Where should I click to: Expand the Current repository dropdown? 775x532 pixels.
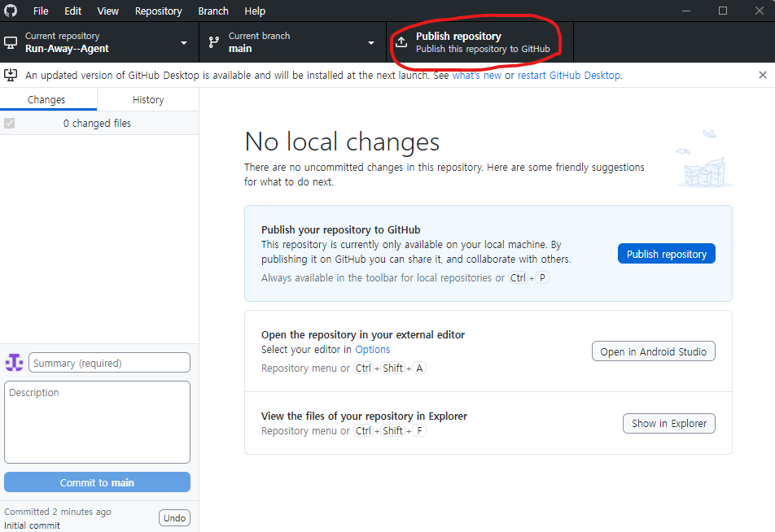[99, 42]
